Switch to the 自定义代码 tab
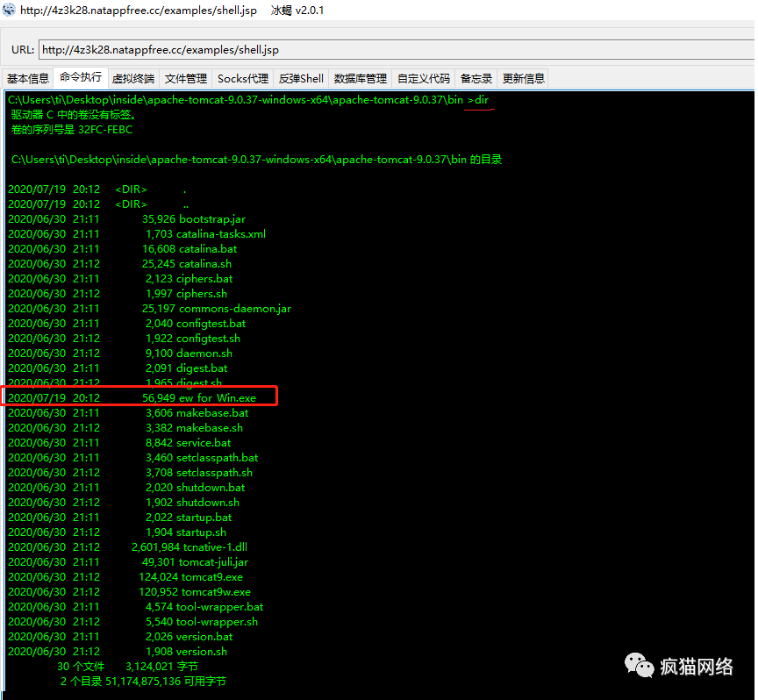The image size is (758, 700). click(x=424, y=79)
